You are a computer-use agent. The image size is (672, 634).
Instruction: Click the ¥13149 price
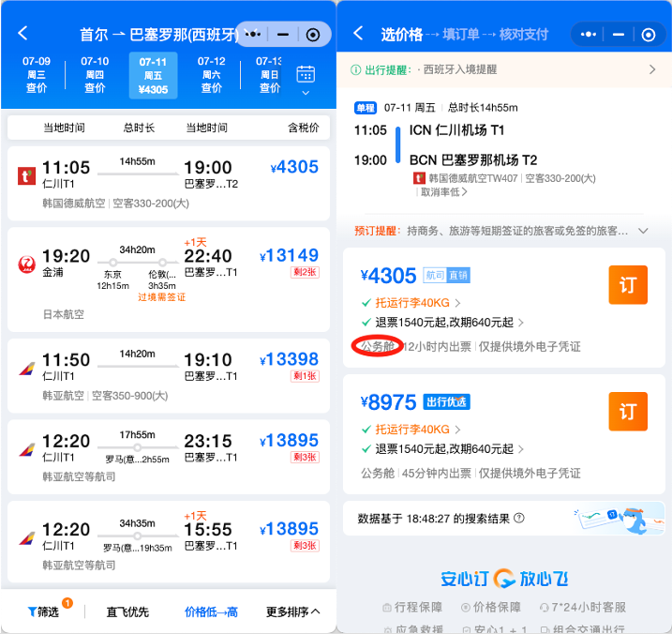[289, 256]
